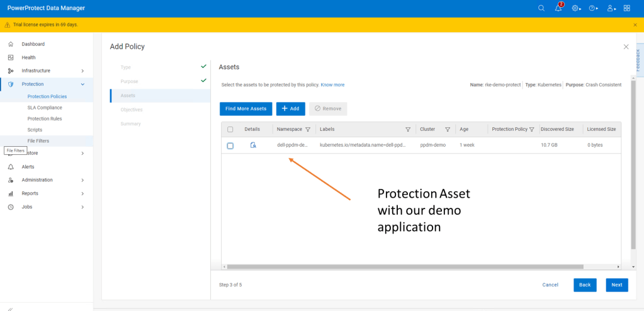
Task: Check the dell-ppdm-demo asset row checkbox
Action: 230,145
